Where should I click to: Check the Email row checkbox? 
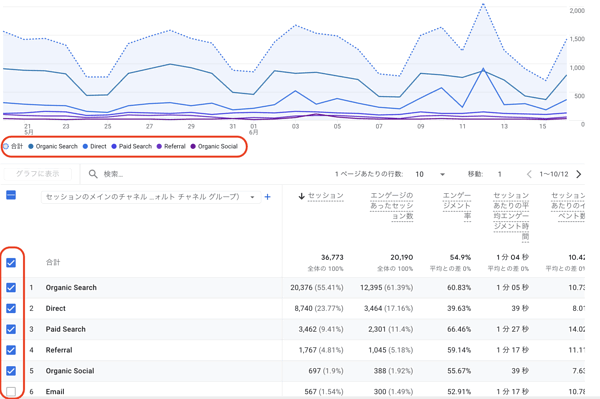[x=11, y=391]
